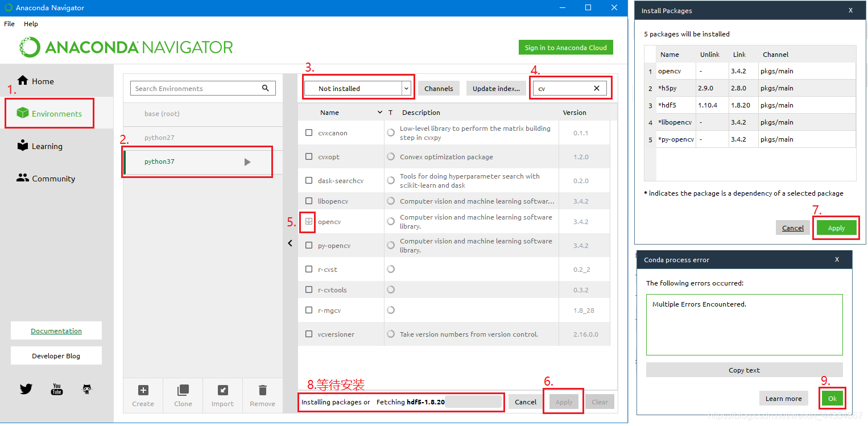Viewport: 868px width, 426px height.
Task: Open the Documentation link
Action: tap(56, 330)
